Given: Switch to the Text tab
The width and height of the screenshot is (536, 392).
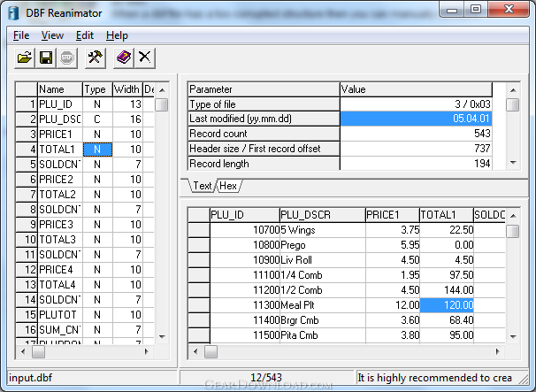Looking at the screenshot, I should click(203, 186).
